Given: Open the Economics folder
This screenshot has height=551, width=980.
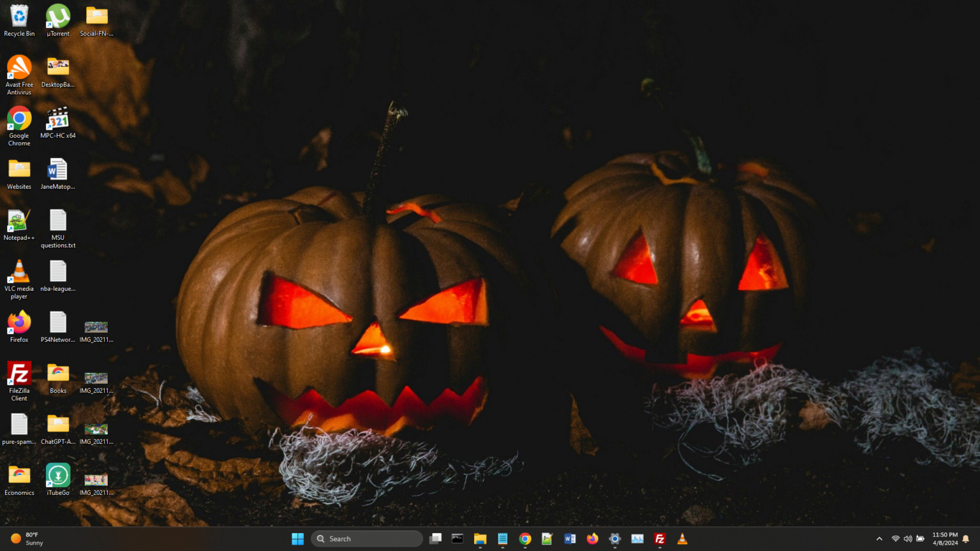Looking at the screenshot, I should click(x=19, y=475).
